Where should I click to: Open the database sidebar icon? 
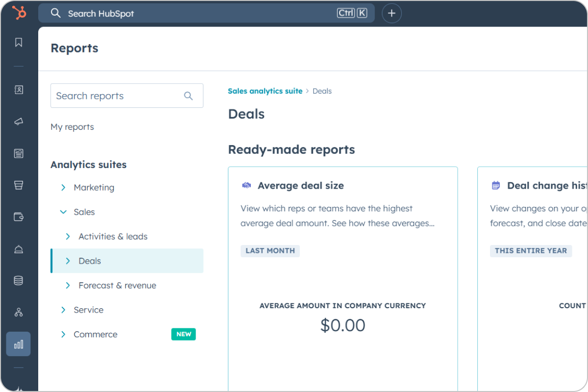click(19, 280)
